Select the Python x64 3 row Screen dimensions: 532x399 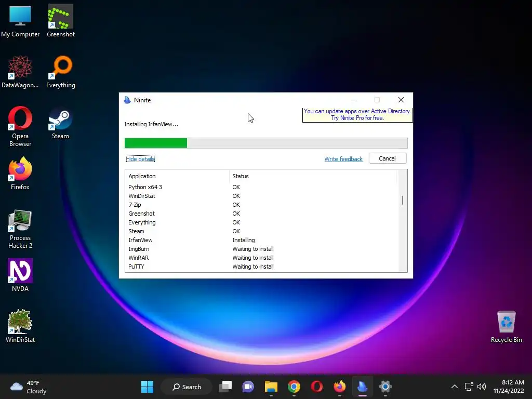[261, 187]
